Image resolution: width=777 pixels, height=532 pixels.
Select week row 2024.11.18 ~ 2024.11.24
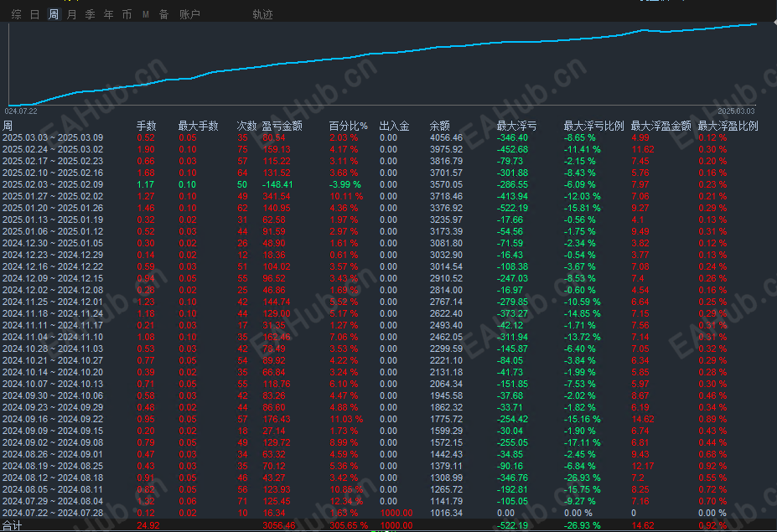pyautogui.click(x=389, y=313)
